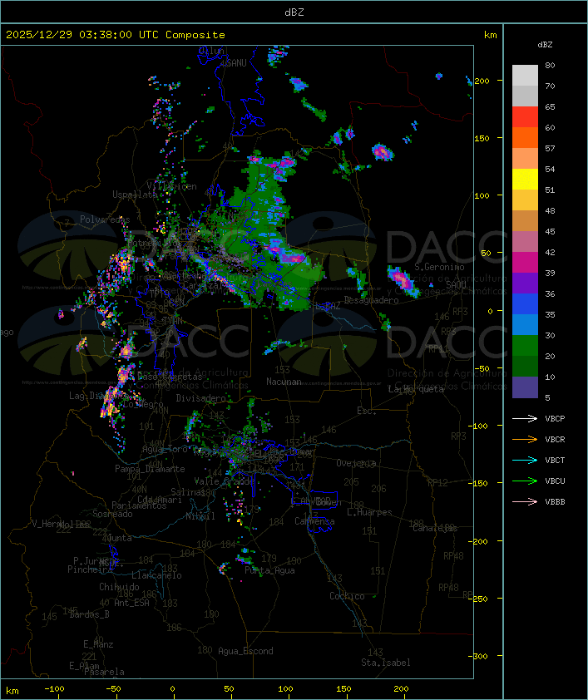588x700 pixels.
Task: Click the cyan VBCT arrow icon
Action: [525, 460]
